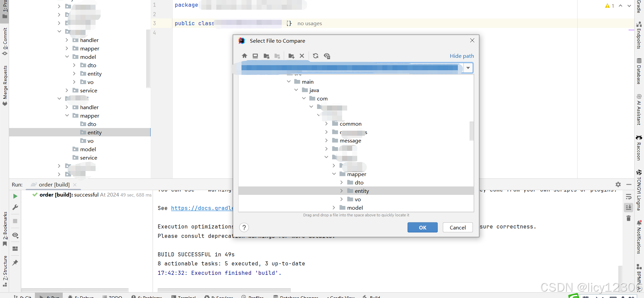Open the help question mark button

(x=244, y=227)
